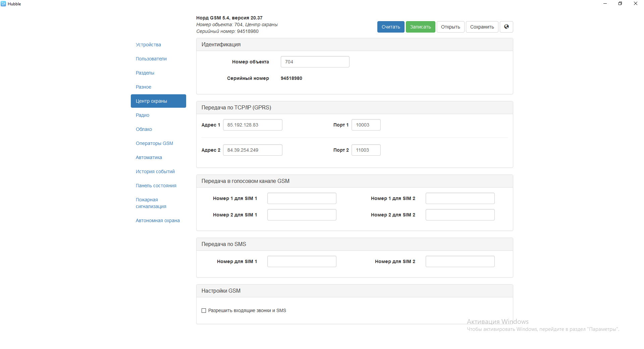Open the Устройства section
Image resolution: width=644 pixels, height=349 pixels.
(x=148, y=45)
